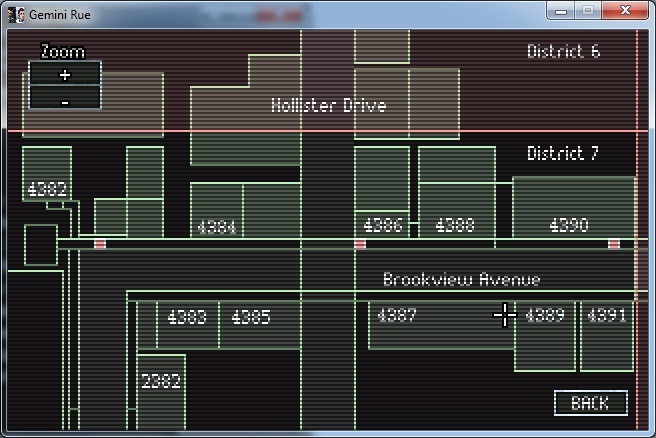Close the Gemini Rue window
Screen dimensions: 656x438
pyautogui.click(x=625, y=10)
